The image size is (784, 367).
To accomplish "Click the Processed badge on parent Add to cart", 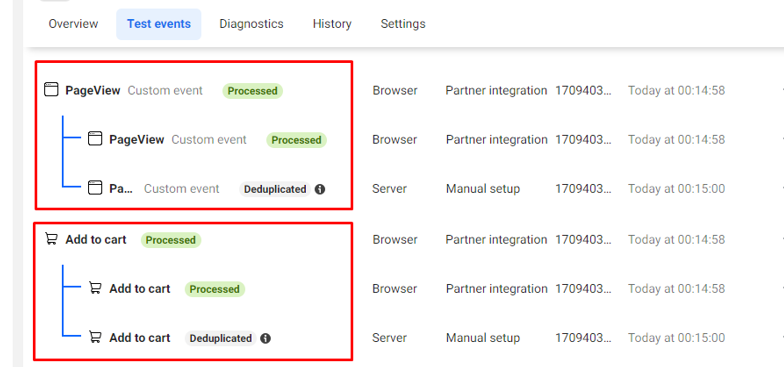I will click(170, 240).
